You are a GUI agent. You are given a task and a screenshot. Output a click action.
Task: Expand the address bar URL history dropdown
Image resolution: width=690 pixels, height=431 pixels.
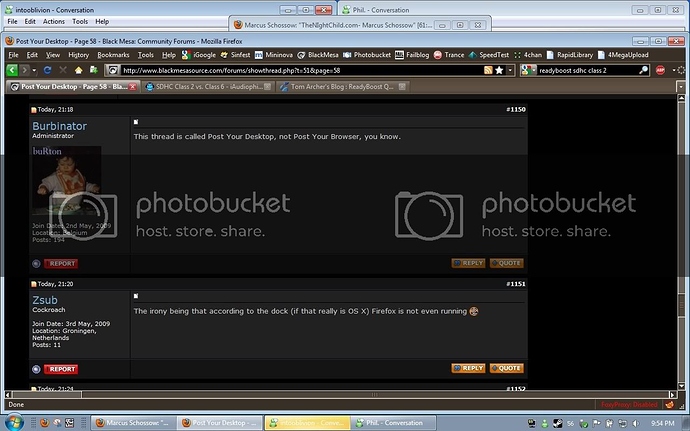510,70
